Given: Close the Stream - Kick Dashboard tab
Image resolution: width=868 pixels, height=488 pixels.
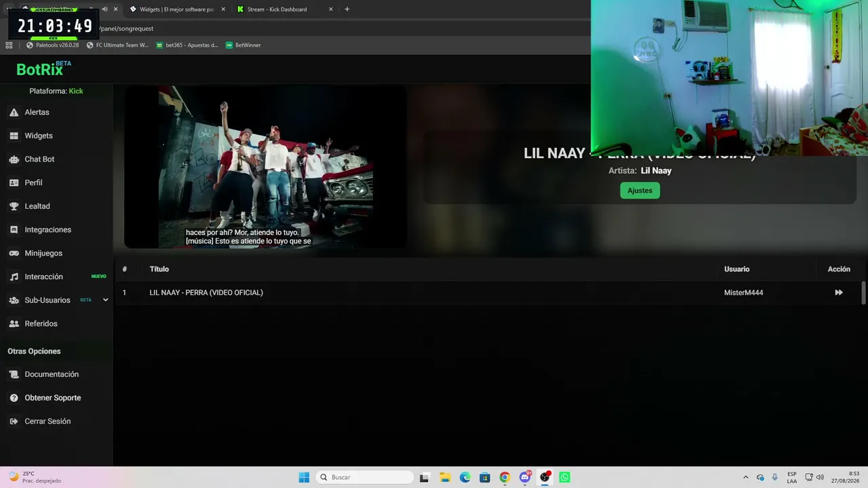Looking at the screenshot, I should point(331,9).
